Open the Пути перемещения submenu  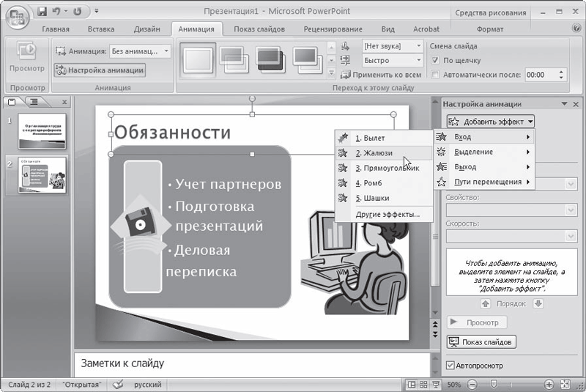484,182
